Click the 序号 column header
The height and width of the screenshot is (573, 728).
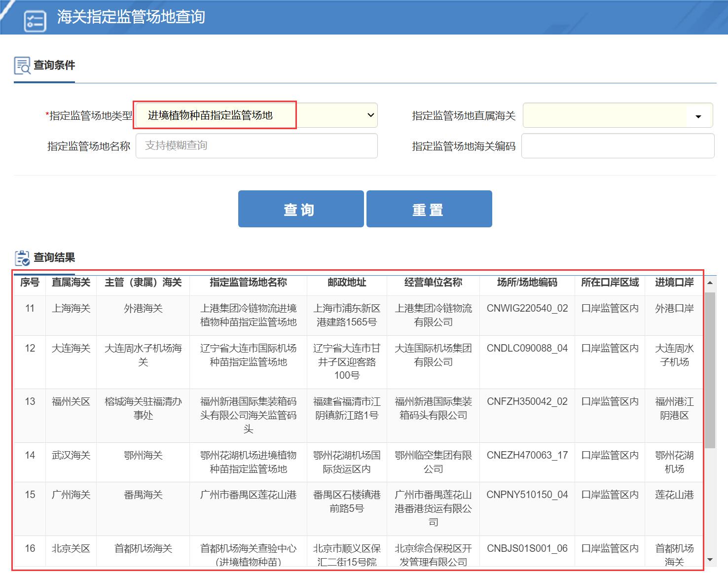[x=30, y=283]
